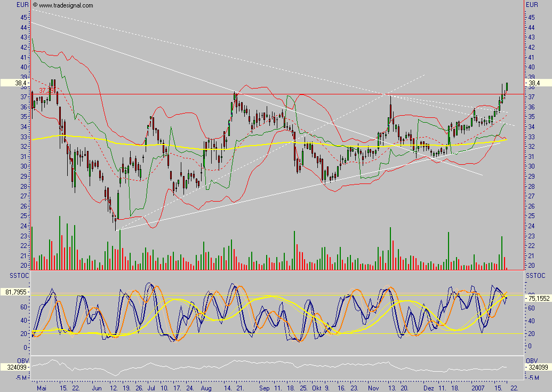Select the SSTOC indicator label on the left
Screen dimensions: 552x392
tap(19, 276)
